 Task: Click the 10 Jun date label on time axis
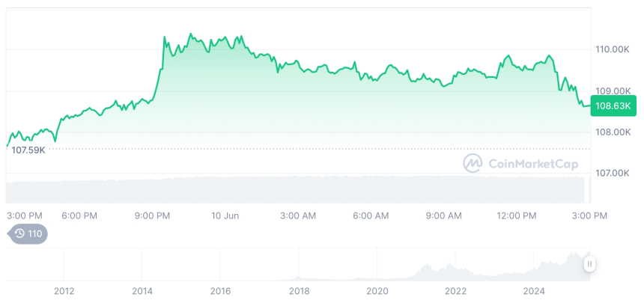click(x=225, y=215)
